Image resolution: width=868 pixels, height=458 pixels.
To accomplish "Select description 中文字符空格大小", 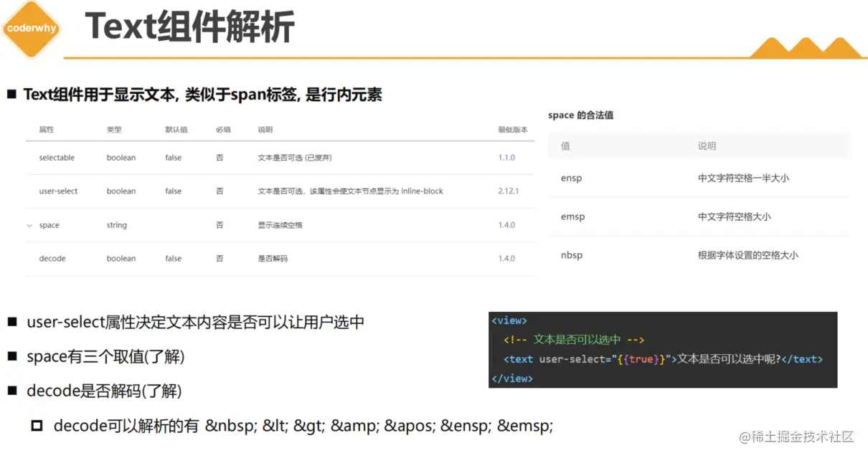I will tap(734, 216).
